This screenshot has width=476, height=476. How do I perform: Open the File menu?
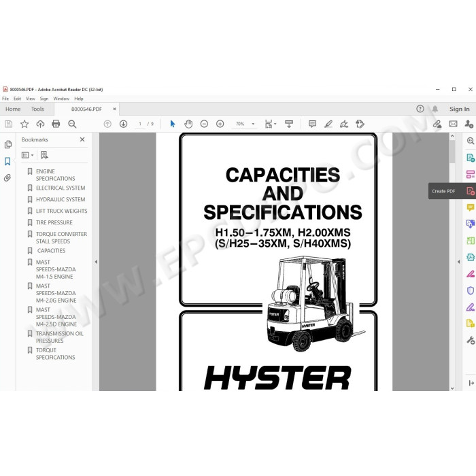(x=5, y=99)
